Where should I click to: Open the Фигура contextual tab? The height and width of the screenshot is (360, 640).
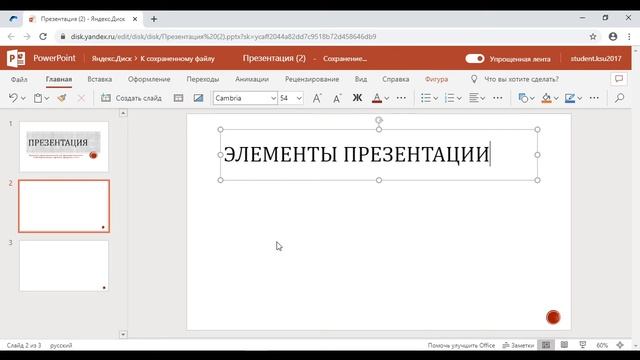(x=436, y=79)
